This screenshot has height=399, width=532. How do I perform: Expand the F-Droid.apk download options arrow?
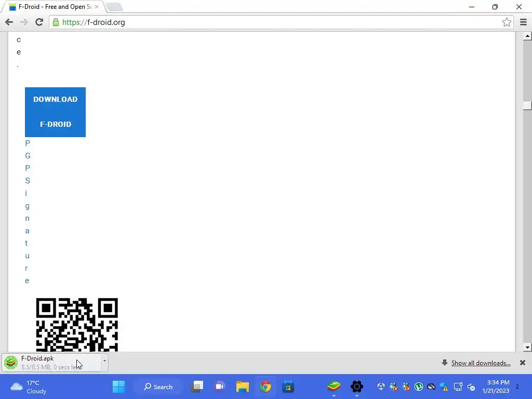[x=104, y=361]
